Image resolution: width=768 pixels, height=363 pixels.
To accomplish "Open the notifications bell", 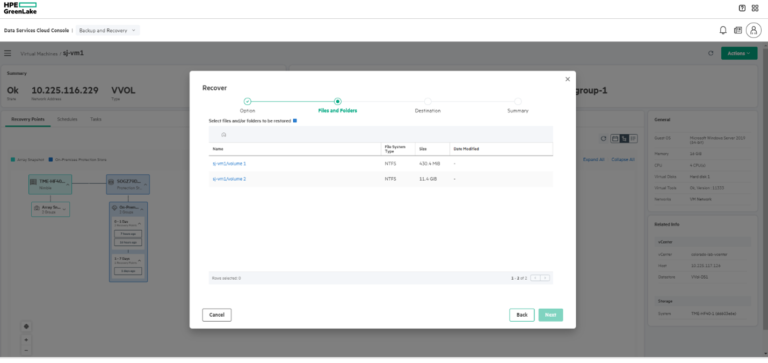I will click(722, 30).
